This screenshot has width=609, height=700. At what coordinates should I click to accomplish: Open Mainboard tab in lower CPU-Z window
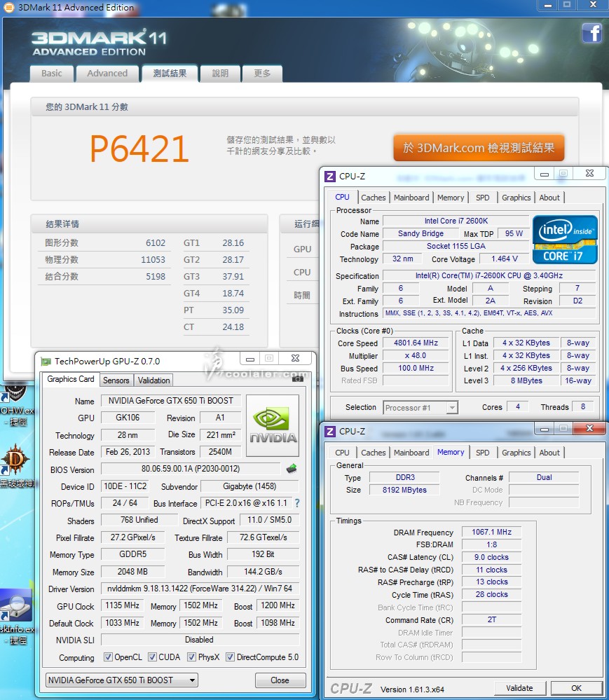tap(411, 452)
